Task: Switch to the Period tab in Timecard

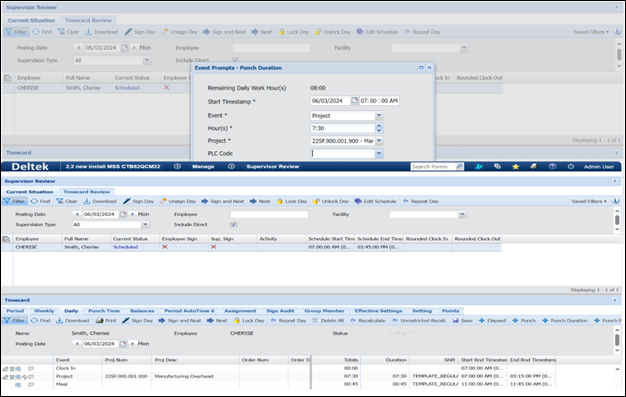Action: [15, 311]
